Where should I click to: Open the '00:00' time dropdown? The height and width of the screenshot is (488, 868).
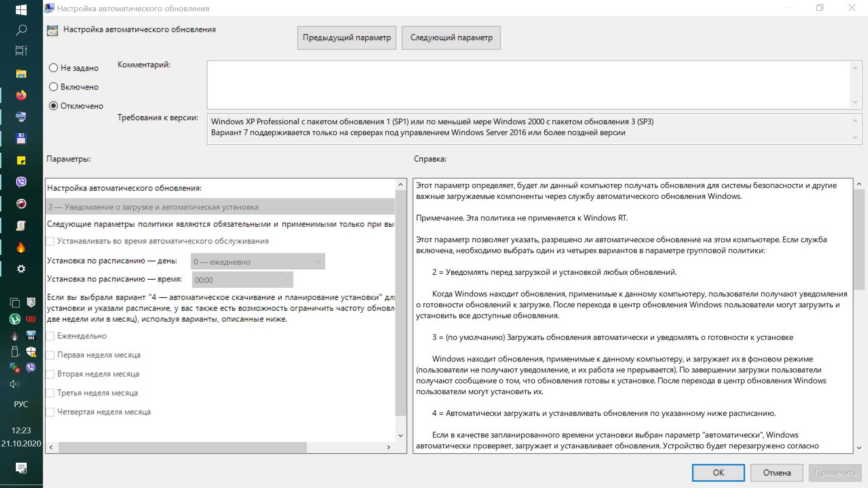pyautogui.click(x=242, y=280)
